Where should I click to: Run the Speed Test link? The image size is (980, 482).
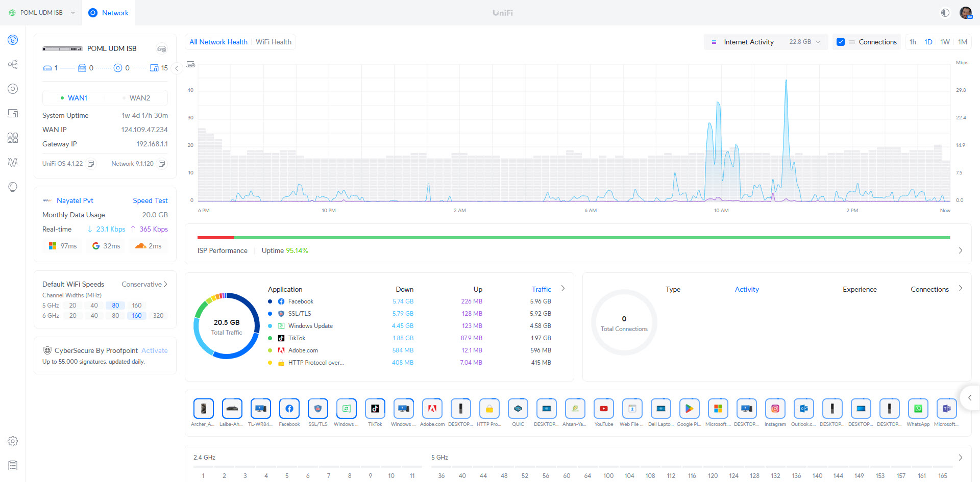tap(150, 200)
